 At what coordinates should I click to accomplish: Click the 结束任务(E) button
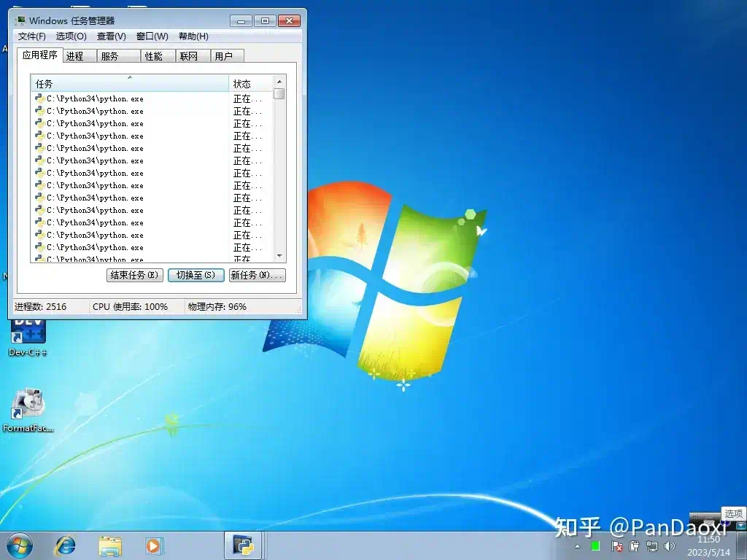coord(134,276)
